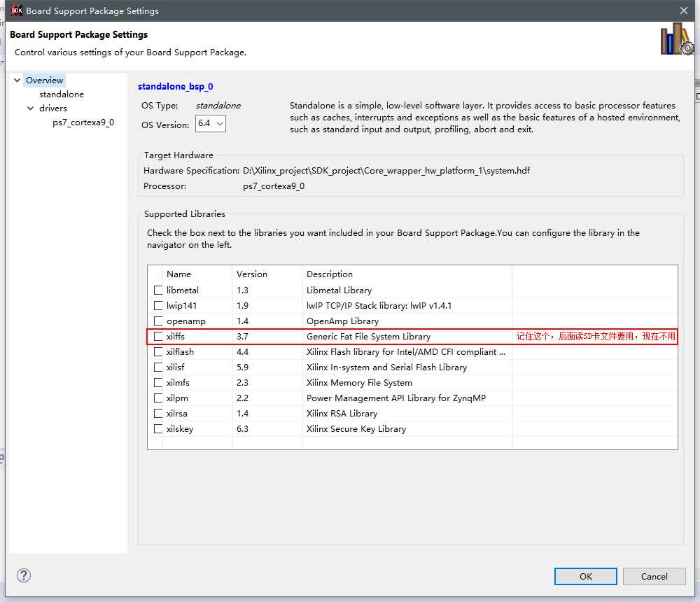Tick the openamp library checkbox
Image resolution: width=700 pixels, height=602 pixels.
[x=158, y=321]
